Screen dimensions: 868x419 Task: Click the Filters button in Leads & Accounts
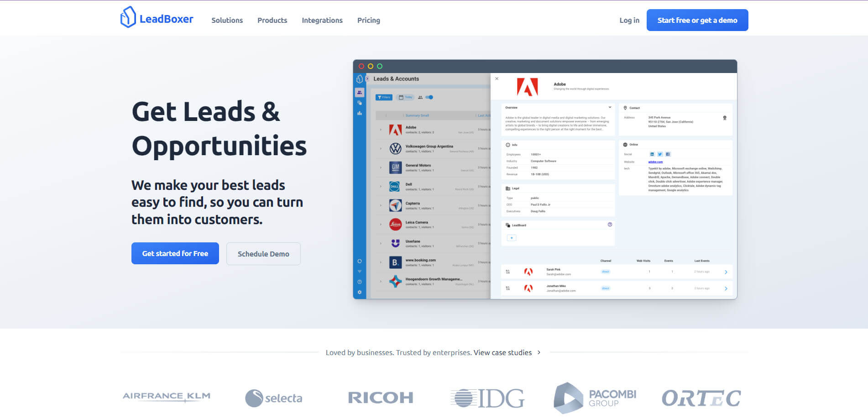384,97
